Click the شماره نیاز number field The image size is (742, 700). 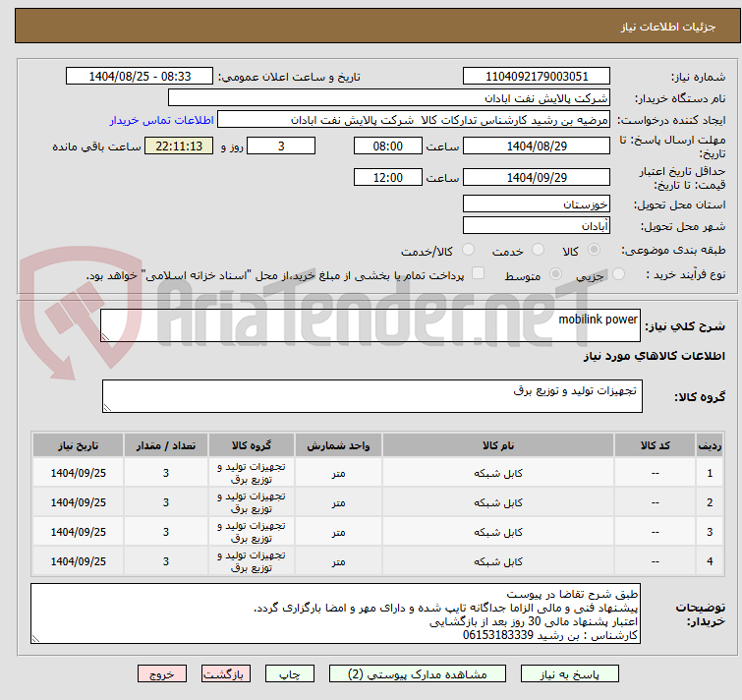pyautogui.click(x=537, y=77)
